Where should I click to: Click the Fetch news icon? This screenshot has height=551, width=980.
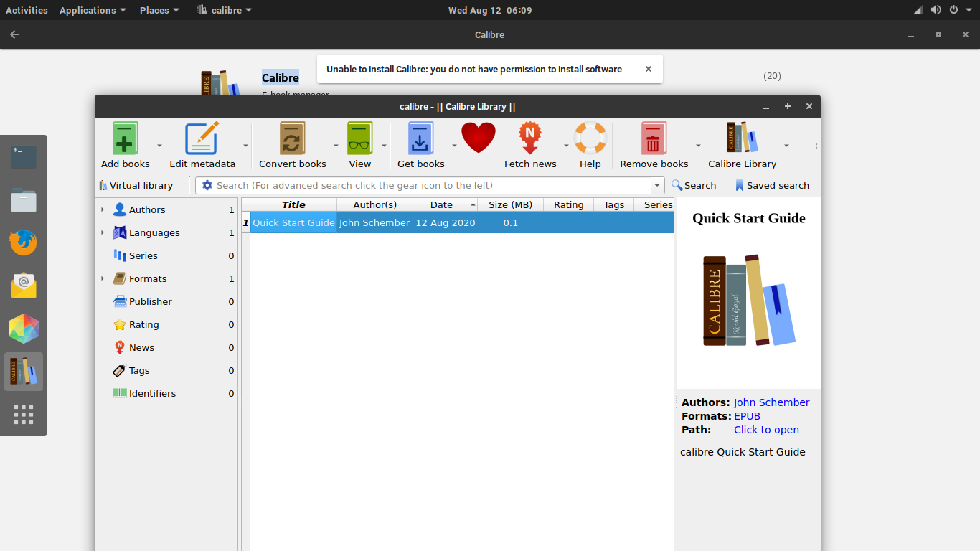click(530, 138)
